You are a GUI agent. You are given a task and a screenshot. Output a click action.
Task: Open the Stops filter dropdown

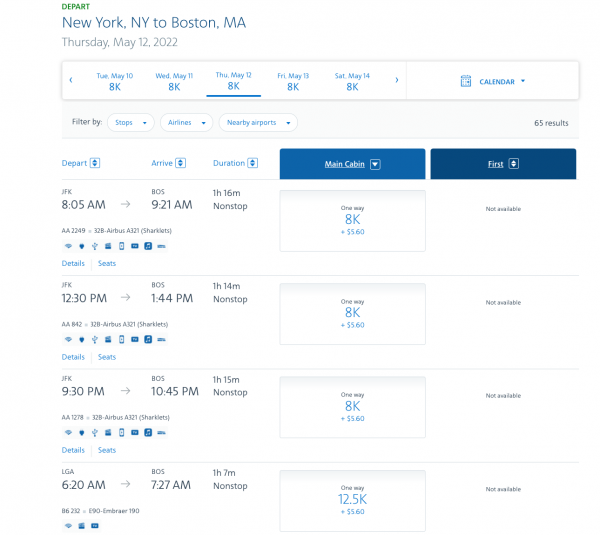click(130, 122)
